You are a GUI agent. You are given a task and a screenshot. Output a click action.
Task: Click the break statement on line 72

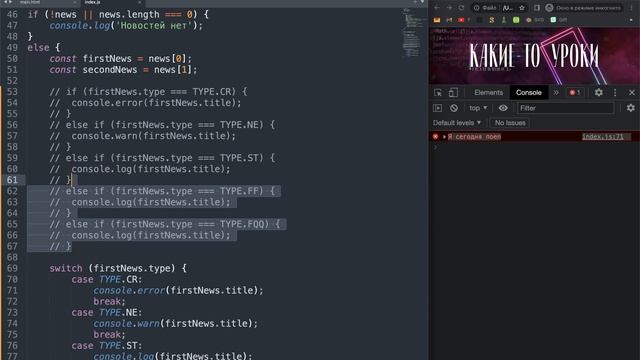109,301
